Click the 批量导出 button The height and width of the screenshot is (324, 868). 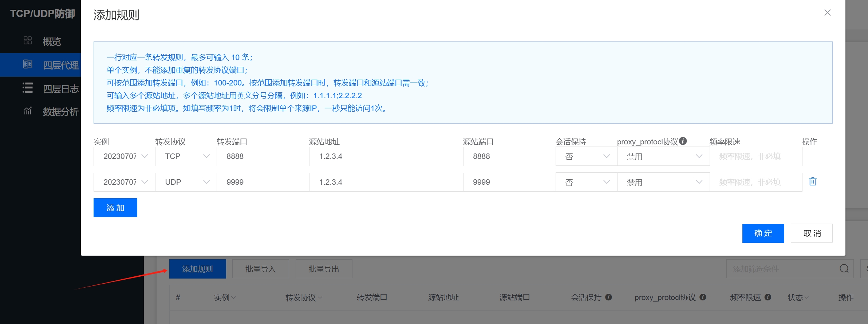click(324, 269)
